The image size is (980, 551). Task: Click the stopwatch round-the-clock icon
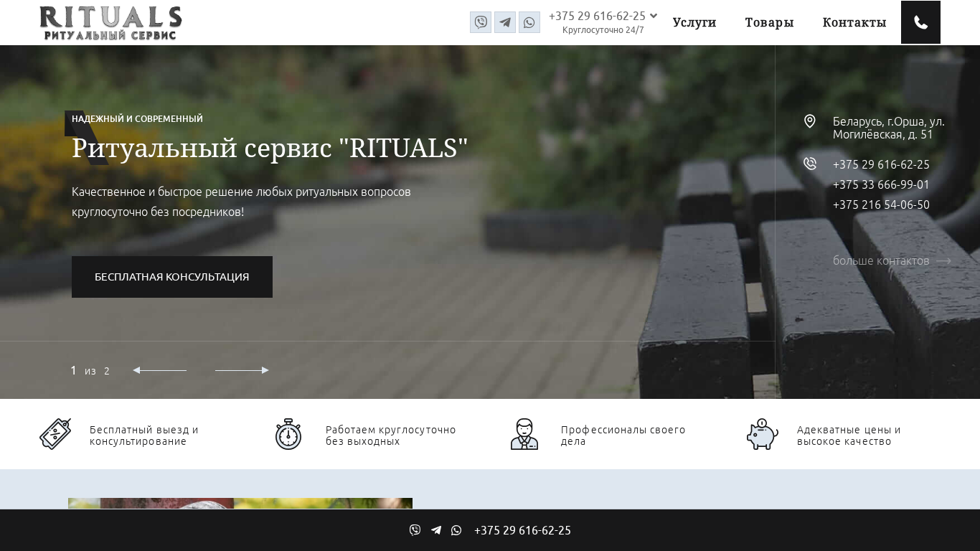pyautogui.click(x=288, y=435)
